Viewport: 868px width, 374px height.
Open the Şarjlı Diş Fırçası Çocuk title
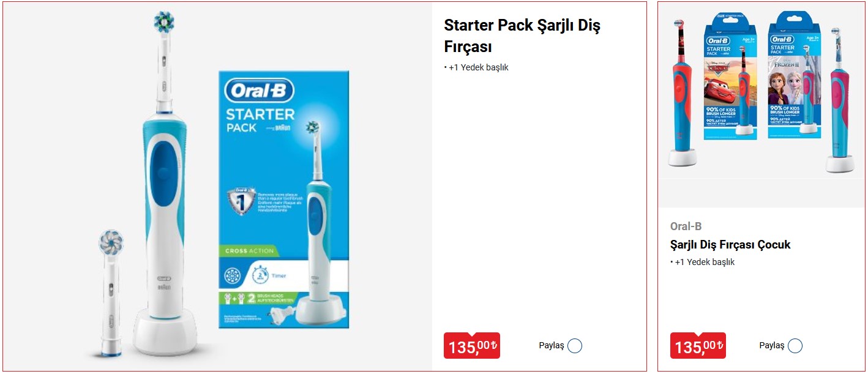pyautogui.click(x=730, y=245)
